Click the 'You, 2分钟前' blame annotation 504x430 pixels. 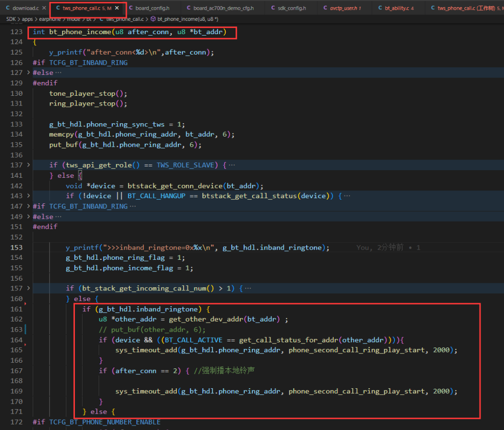pyautogui.click(x=380, y=248)
